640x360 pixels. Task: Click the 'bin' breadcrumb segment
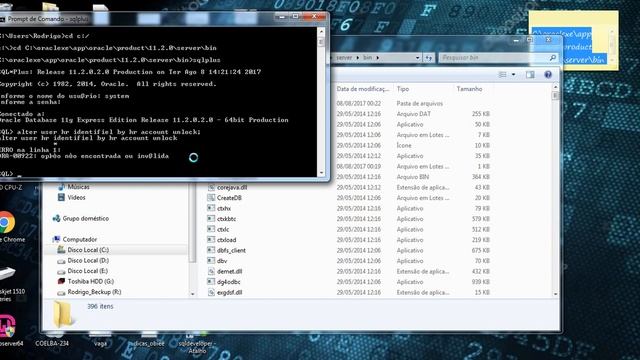pyautogui.click(x=368, y=58)
